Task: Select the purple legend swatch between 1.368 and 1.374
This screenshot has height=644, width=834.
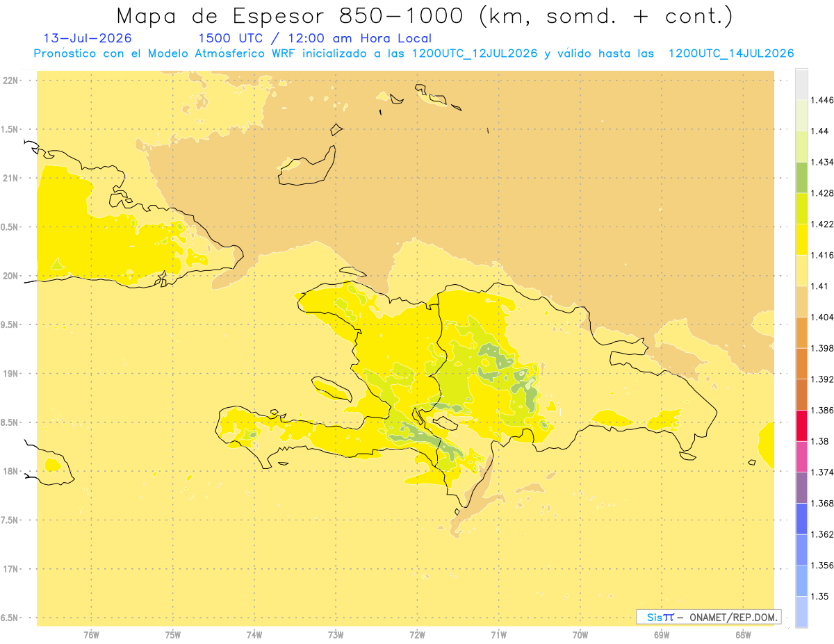Action: tap(801, 488)
